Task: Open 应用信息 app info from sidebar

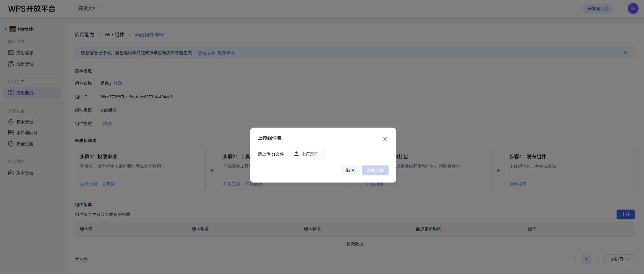Action: point(25,53)
